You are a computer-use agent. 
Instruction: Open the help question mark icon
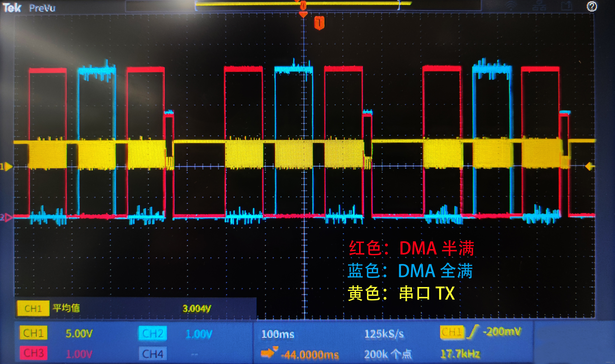592,7
